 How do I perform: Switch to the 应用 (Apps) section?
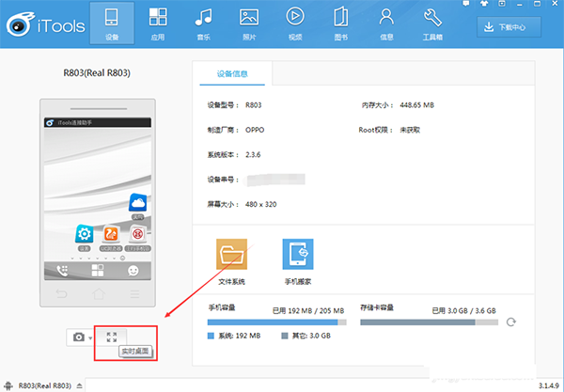(159, 24)
